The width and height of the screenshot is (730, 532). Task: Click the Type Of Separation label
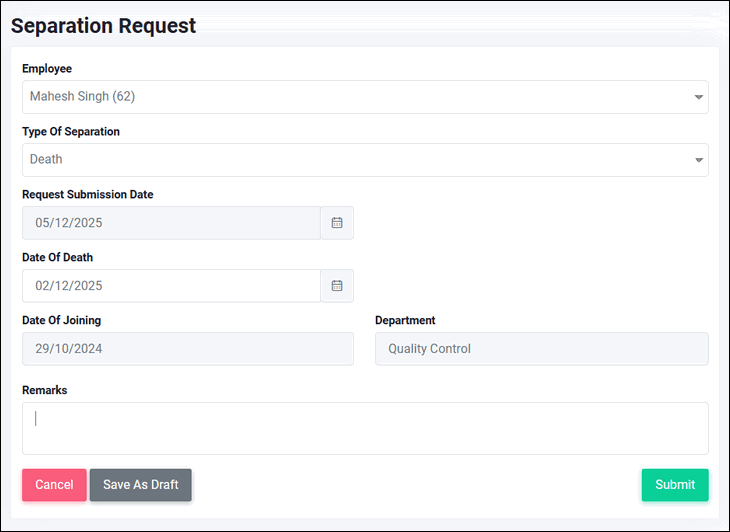[x=71, y=132]
